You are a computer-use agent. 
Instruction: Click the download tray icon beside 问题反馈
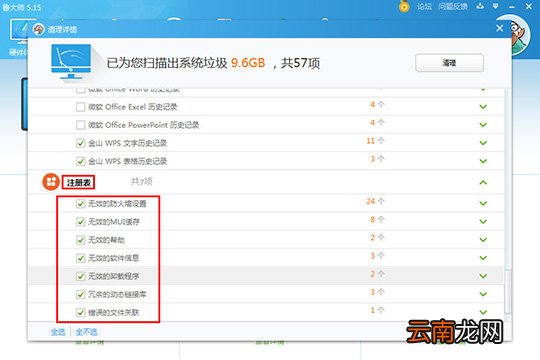[480, 6]
